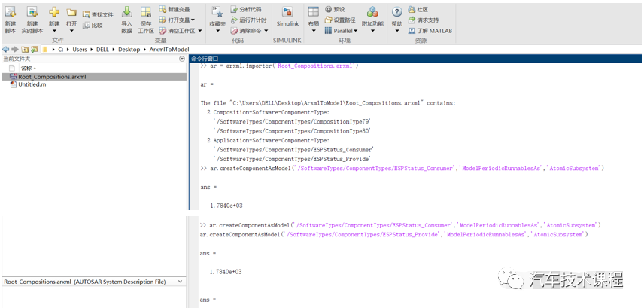Screen dimensions: 644x308
Task: Click the 命令行窗口 title bar
Action: [x=415, y=59]
